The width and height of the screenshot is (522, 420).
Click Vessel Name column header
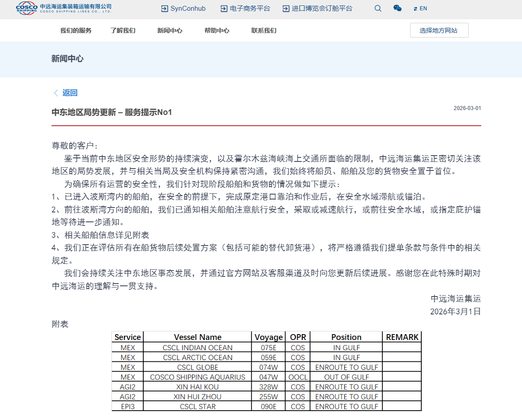pyautogui.click(x=197, y=337)
